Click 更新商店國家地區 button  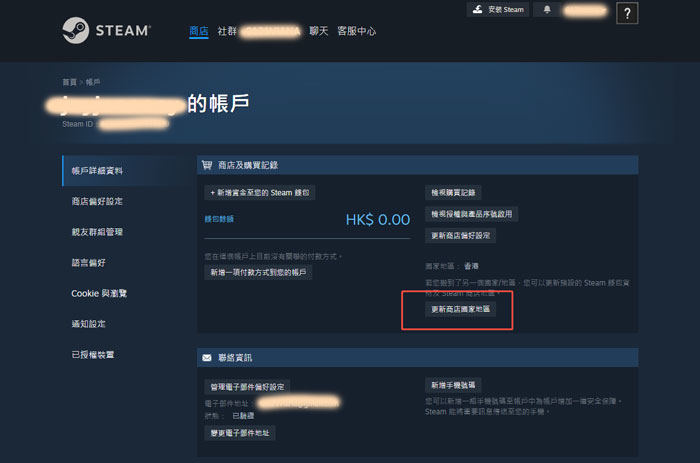[460, 309]
